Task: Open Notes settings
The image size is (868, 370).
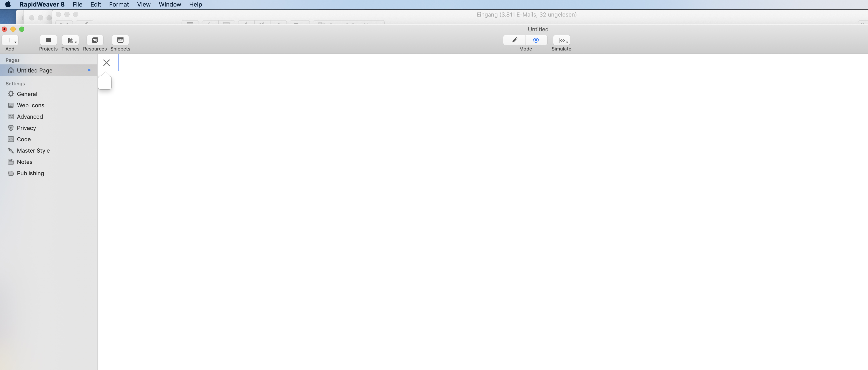Action: 49,161
